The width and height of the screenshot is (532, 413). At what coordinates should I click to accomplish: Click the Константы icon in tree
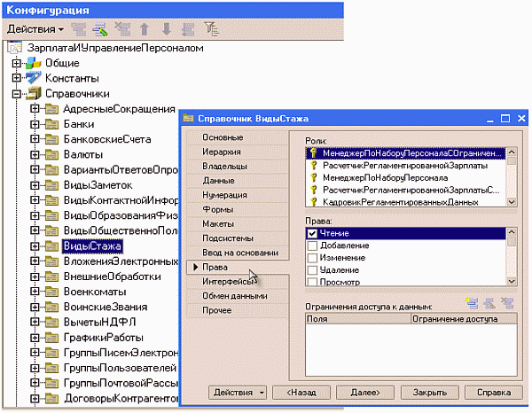[33, 78]
